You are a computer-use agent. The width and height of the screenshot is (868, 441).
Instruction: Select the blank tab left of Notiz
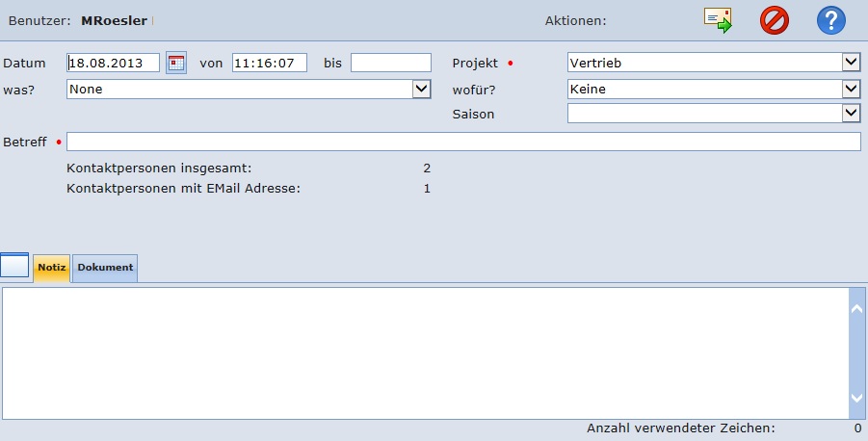point(14,266)
